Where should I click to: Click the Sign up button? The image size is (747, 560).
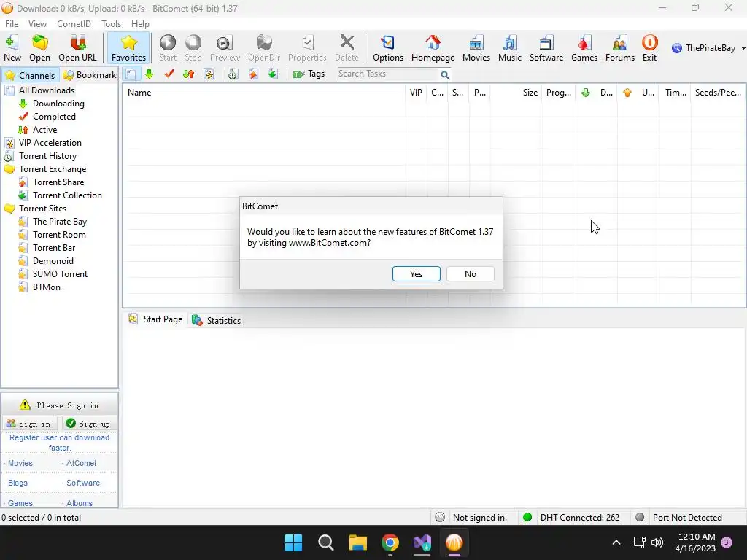[x=90, y=424]
